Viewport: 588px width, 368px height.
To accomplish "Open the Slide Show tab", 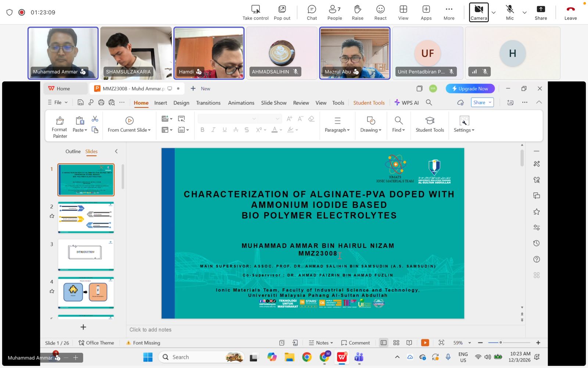I will pyautogui.click(x=273, y=103).
